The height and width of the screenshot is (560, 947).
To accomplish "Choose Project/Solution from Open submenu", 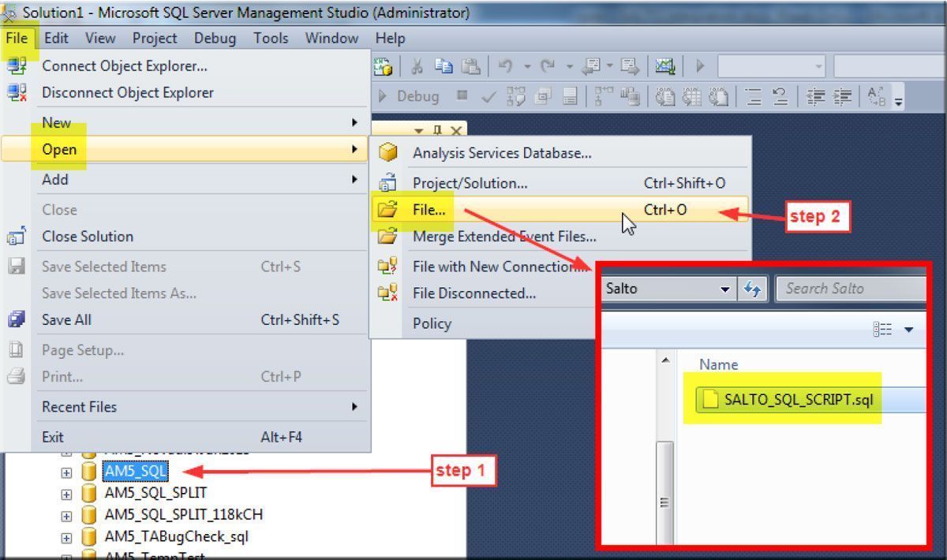I will (x=561, y=183).
